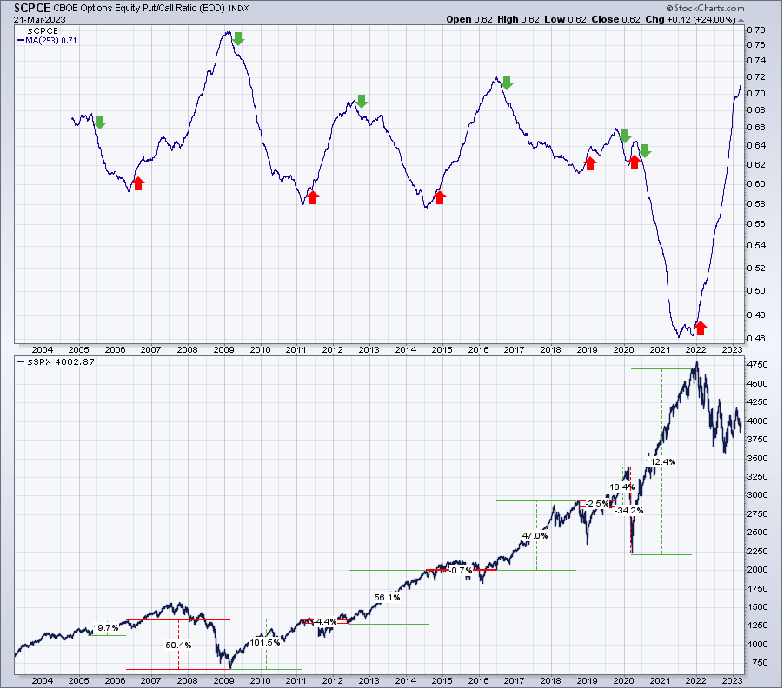Click 4000 on the SPX price axis
This screenshot has width=784, height=689.
[x=758, y=421]
